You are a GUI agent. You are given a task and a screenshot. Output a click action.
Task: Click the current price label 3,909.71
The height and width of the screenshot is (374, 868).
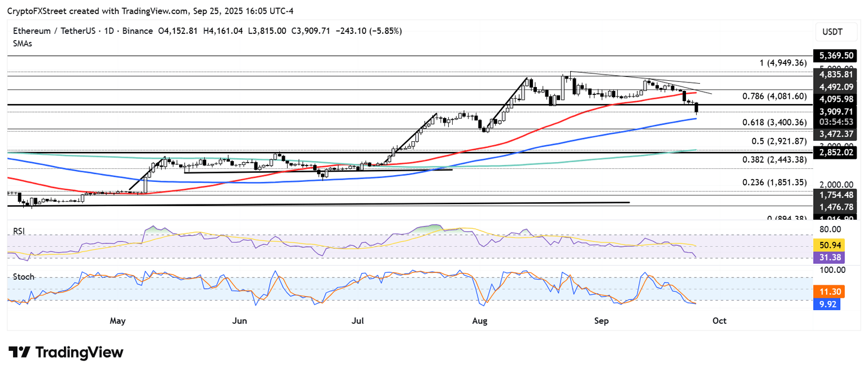[x=835, y=112]
